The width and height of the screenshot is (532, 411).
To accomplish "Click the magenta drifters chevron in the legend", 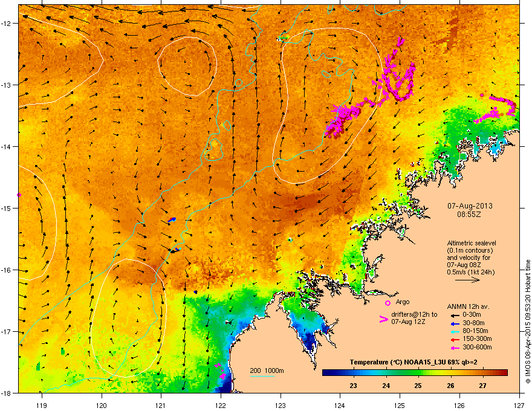I will [x=383, y=319].
